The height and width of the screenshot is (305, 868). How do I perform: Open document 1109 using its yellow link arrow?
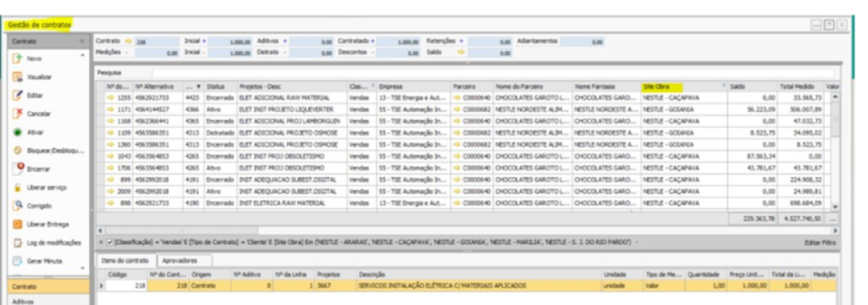tap(110, 132)
